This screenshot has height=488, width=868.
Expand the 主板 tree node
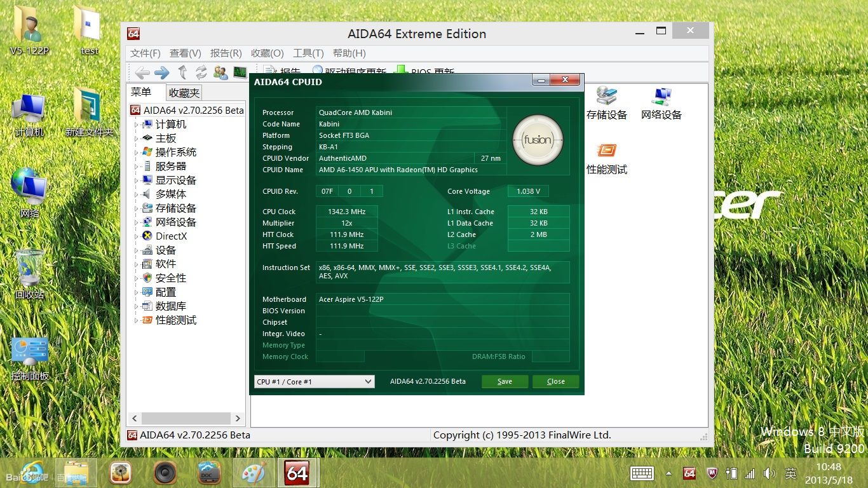(x=135, y=139)
